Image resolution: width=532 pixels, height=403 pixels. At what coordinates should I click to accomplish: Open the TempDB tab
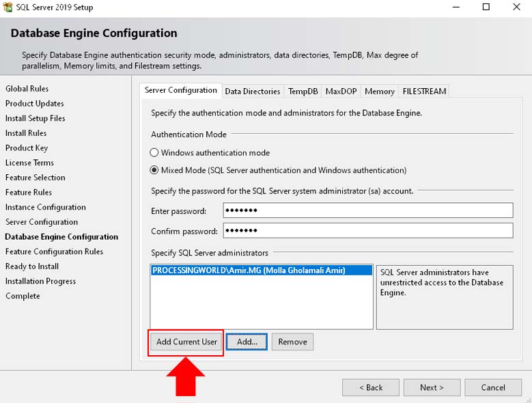[x=303, y=92]
